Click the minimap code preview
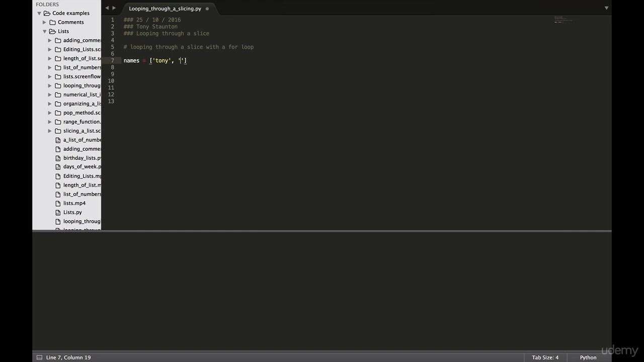 pos(563,20)
